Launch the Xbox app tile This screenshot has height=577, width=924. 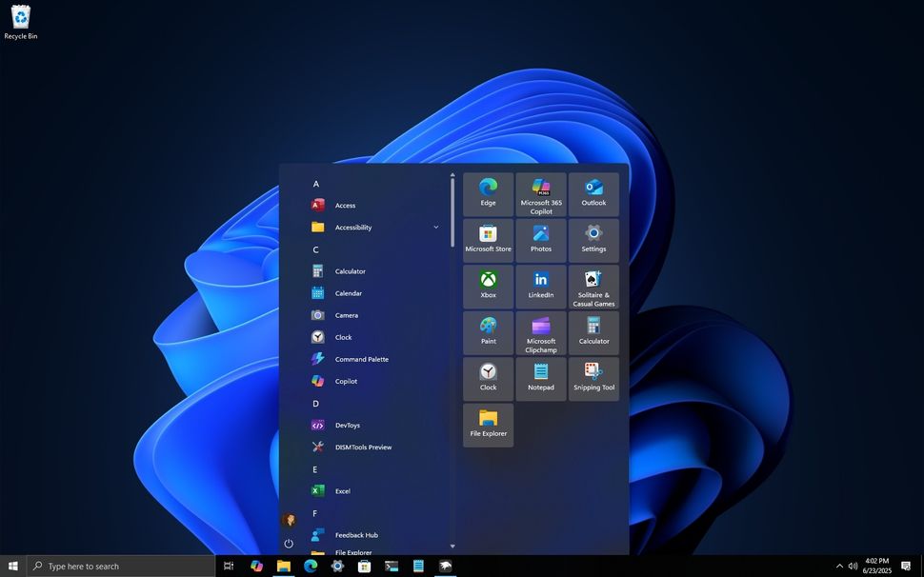pos(488,286)
